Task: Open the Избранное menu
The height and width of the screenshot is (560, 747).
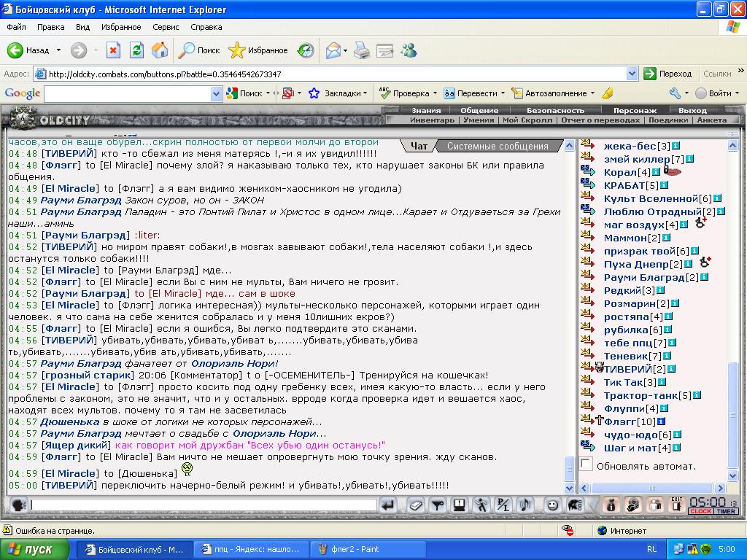Action: (121, 27)
